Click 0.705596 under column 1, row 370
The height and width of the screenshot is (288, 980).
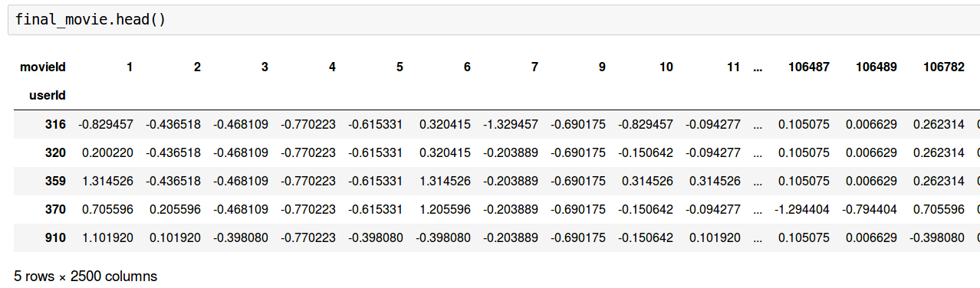click(x=107, y=209)
